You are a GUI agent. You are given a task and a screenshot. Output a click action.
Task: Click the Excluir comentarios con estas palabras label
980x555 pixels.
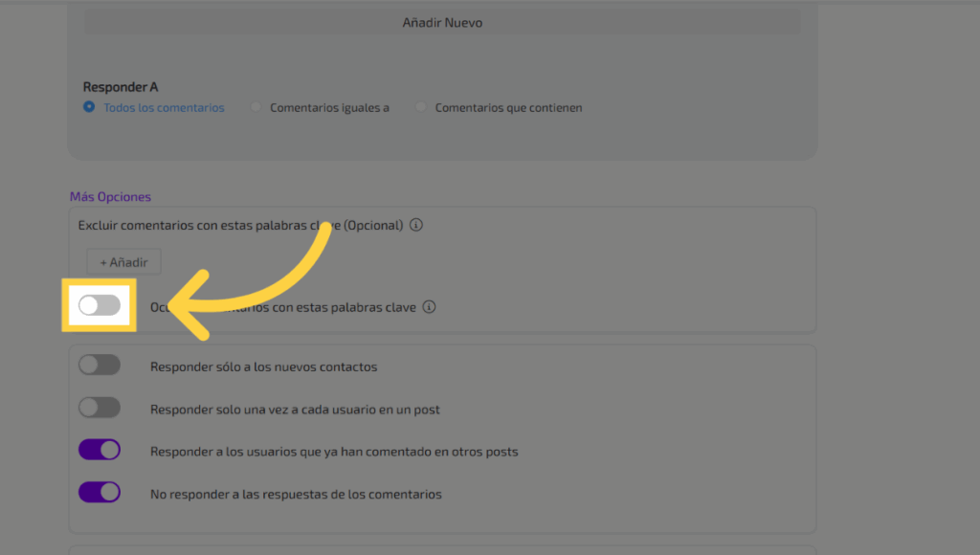click(240, 227)
